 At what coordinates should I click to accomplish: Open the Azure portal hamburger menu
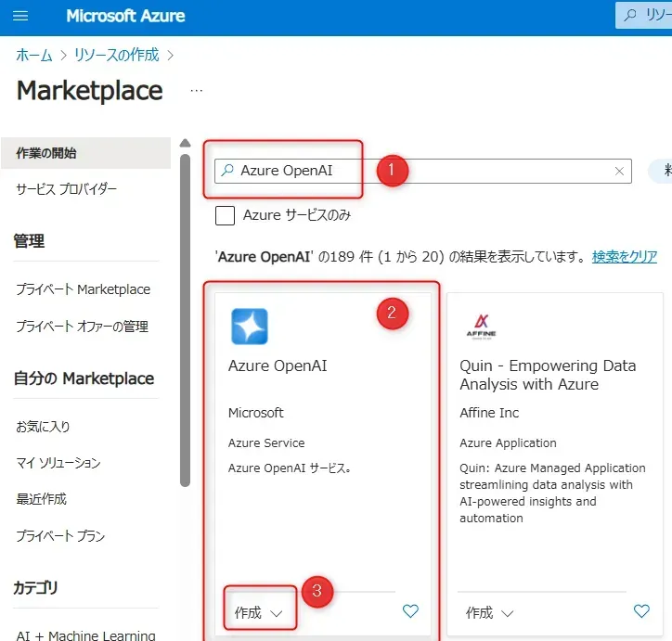tap(20, 17)
